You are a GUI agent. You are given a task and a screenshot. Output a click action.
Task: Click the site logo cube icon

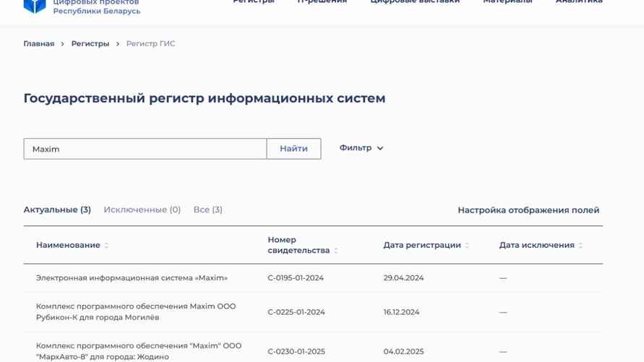(35, 6)
